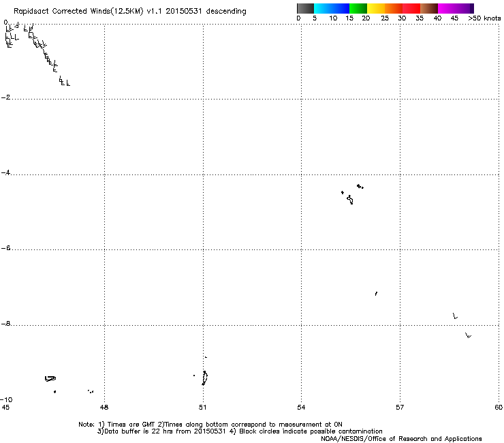This screenshot has width=504, height=443.
Task: Click the longitude label 48
Action: (x=104, y=408)
